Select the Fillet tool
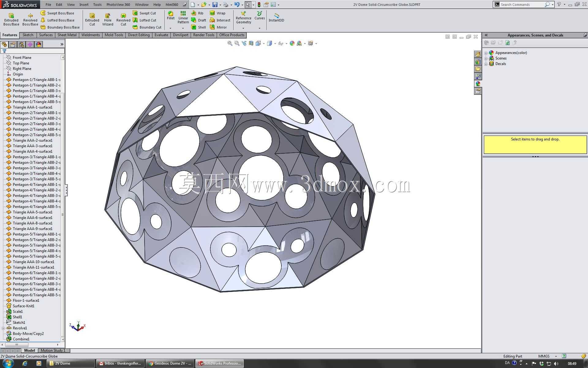 pos(171,16)
